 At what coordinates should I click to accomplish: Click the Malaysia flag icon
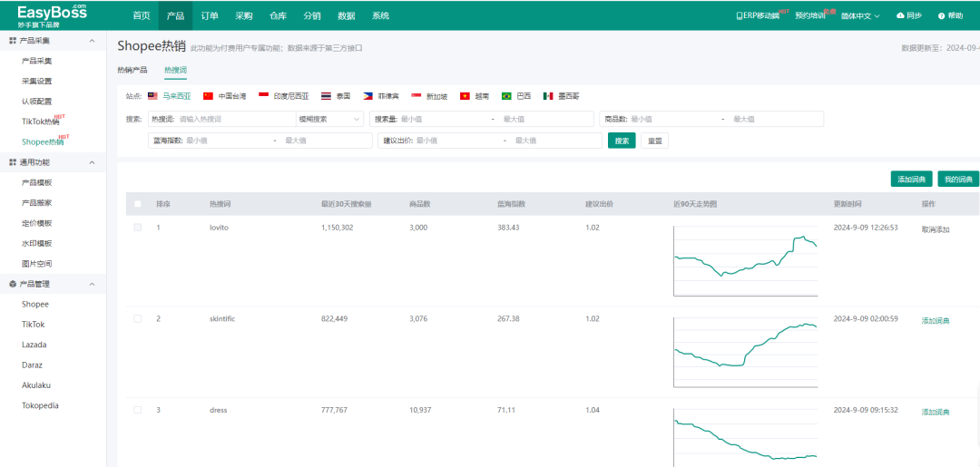(x=152, y=96)
